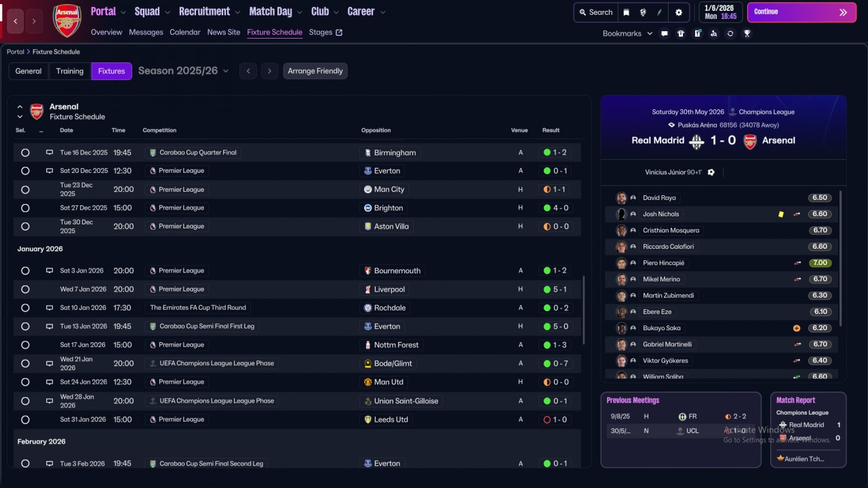Open the shirt icon bookmark shortcut
This screenshot has height=488, width=868.
(681, 33)
